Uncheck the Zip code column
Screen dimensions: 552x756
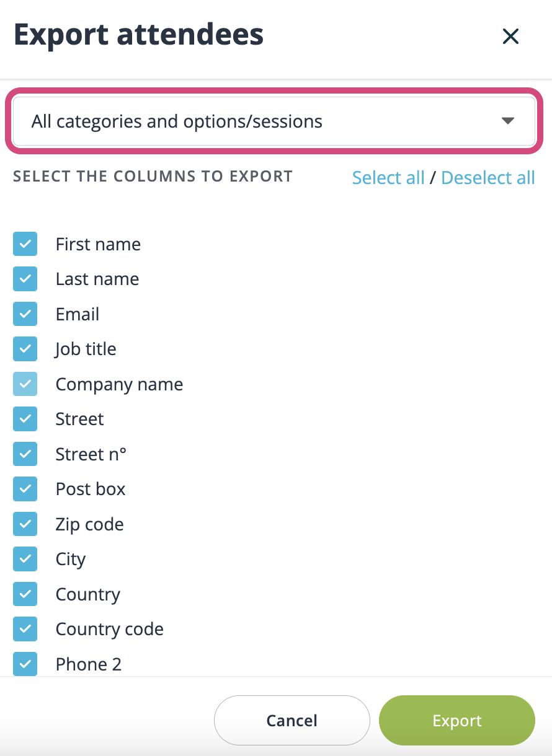coord(25,524)
